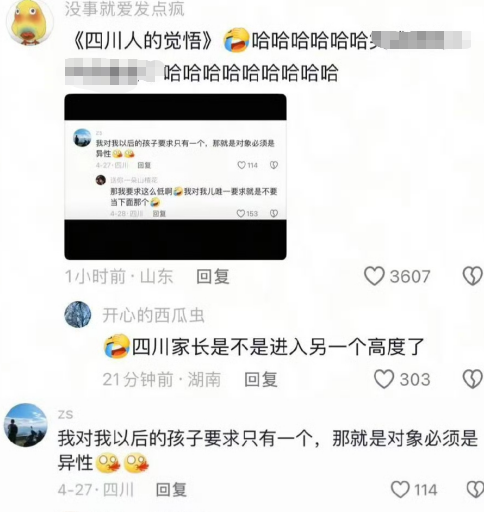
Task: Open the yellow duck profile avatar
Action: 29,21
